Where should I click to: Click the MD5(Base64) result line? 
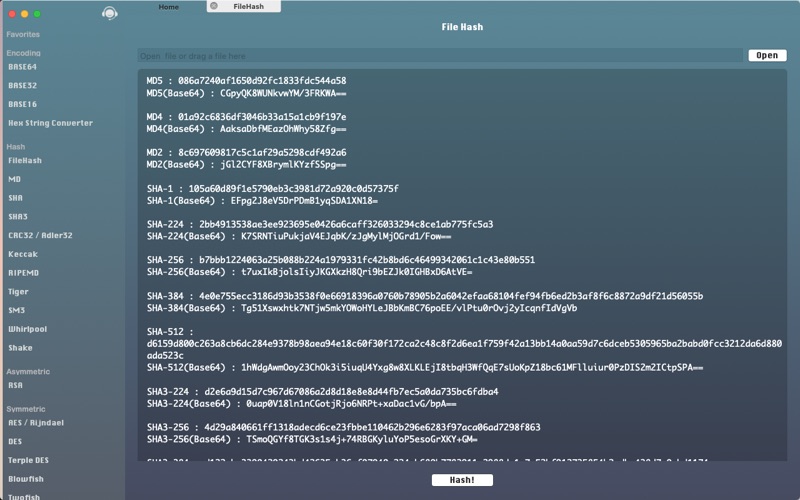pyautogui.click(x=246, y=93)
